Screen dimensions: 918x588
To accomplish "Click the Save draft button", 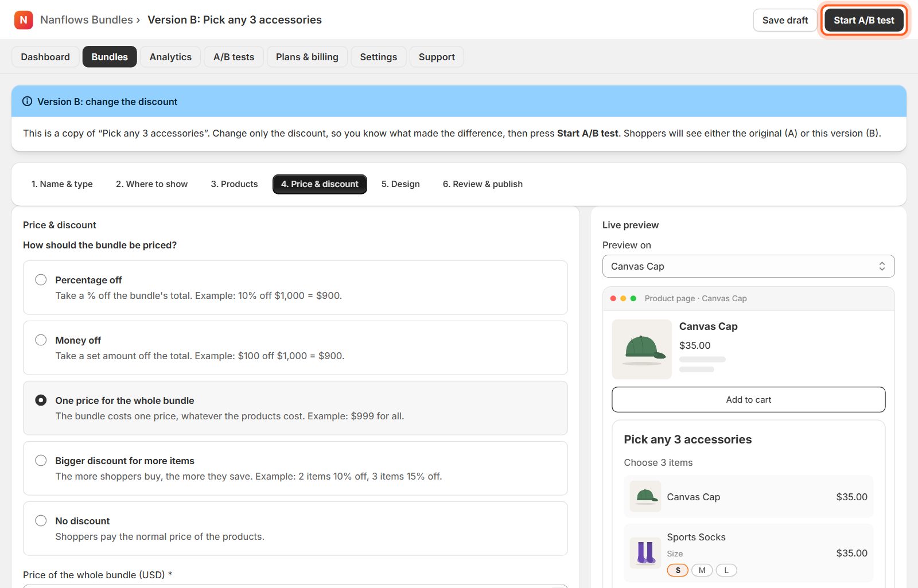I will (x=785, y=20).
